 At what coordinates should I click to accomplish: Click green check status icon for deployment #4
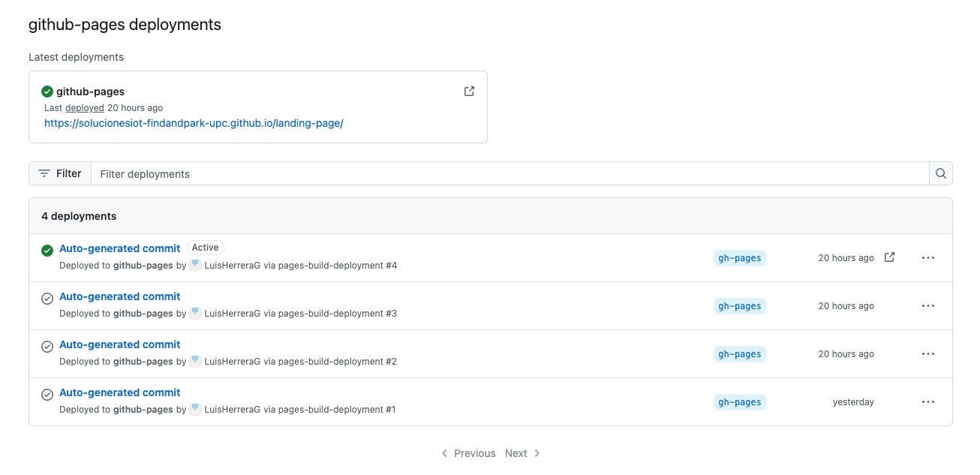(x=47, y=251)
